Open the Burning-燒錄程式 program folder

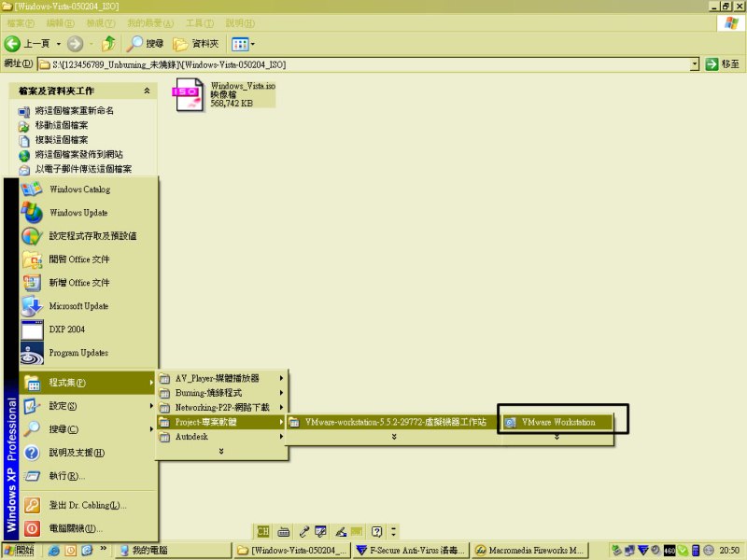click(222, 393)
